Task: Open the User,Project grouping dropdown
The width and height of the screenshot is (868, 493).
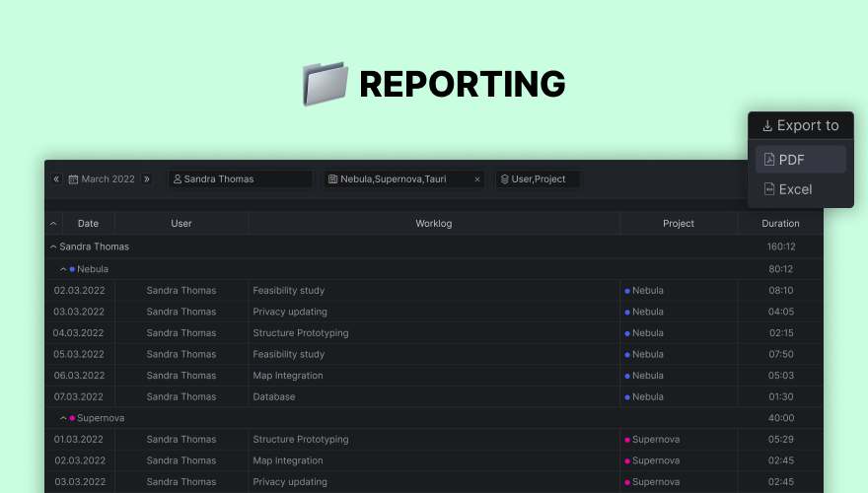Action: pos(539,179)
